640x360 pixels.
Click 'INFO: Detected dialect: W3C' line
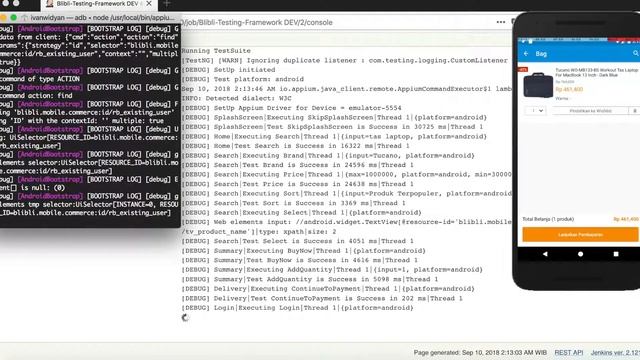tap(236, 98)
